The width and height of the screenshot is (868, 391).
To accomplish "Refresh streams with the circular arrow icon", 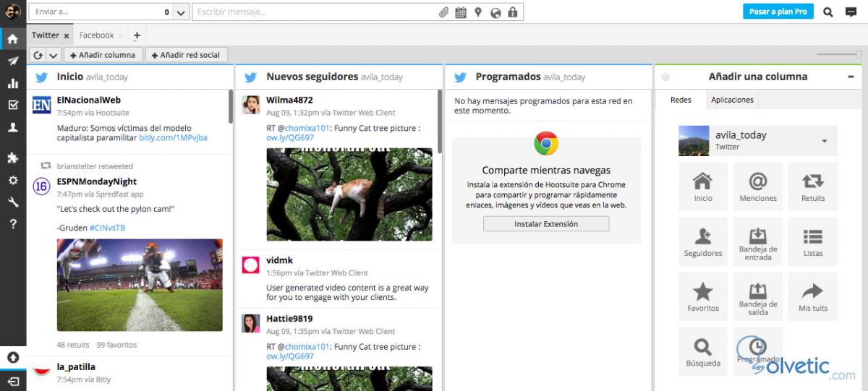I will 38,55.
